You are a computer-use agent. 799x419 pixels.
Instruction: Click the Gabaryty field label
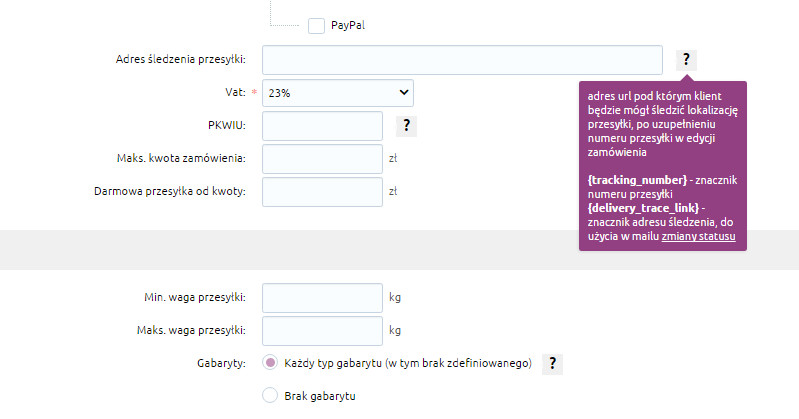[221, 363]
